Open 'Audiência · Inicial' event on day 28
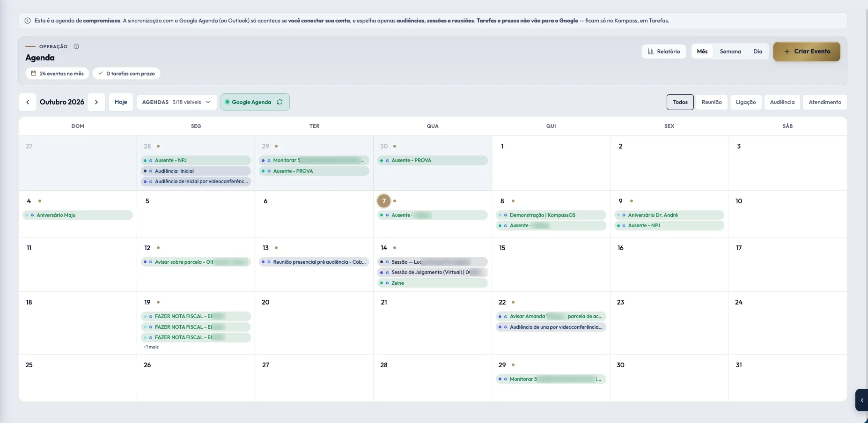The image size is (868, 423). click(x=196, y=171)
